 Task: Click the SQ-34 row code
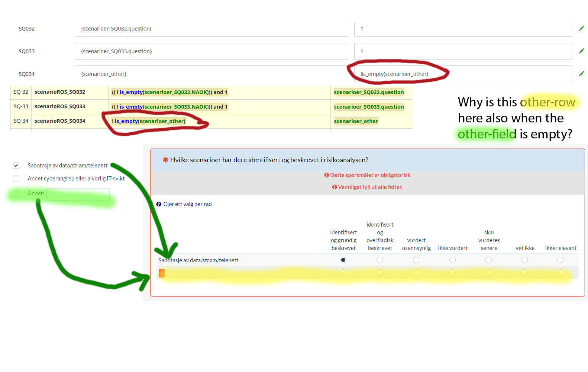click(21, 121)
